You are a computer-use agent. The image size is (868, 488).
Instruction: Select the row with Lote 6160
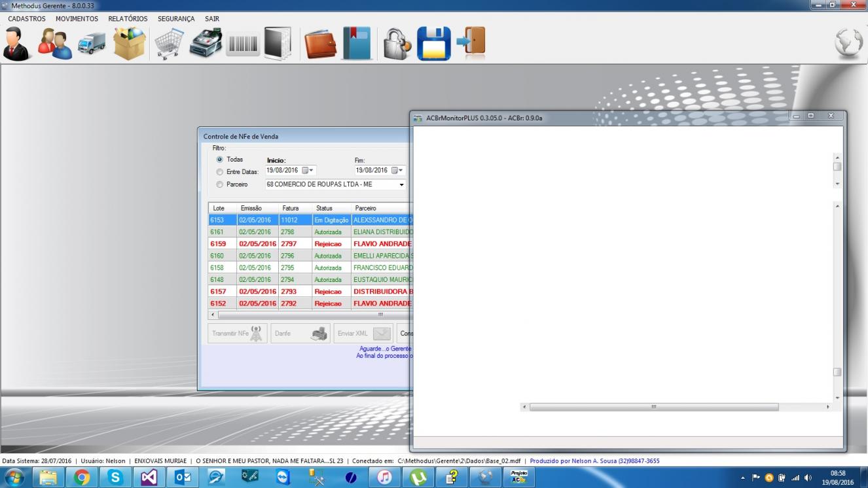(311, 256)
